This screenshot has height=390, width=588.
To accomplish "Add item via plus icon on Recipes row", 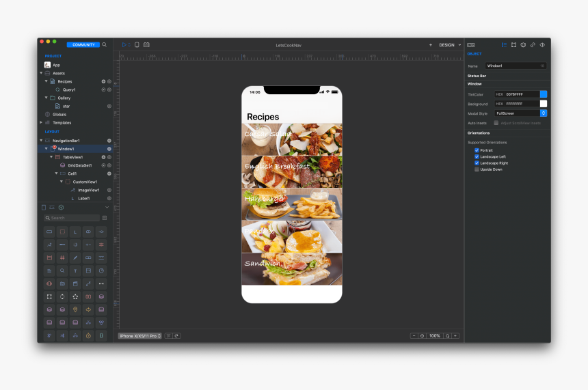I will (x=103, y=81).
